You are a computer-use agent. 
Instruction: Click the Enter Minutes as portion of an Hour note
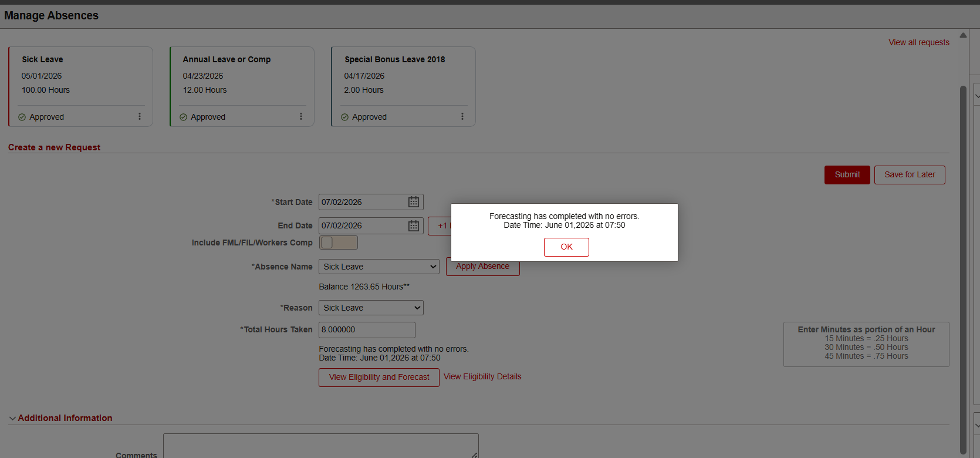[x=866, y=343]
